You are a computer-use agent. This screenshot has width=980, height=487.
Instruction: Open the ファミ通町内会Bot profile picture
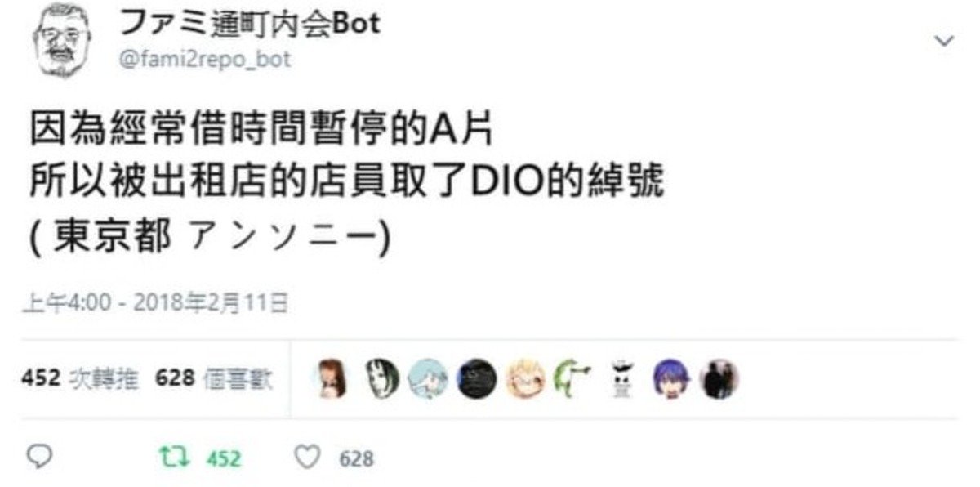[x=60, y=39]
